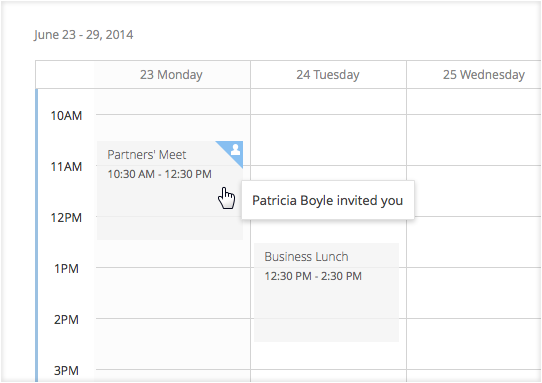Click the invitee person icon on Partners' Meet
The width and height of the screenshot is (542, 383).
coord(235,149)
